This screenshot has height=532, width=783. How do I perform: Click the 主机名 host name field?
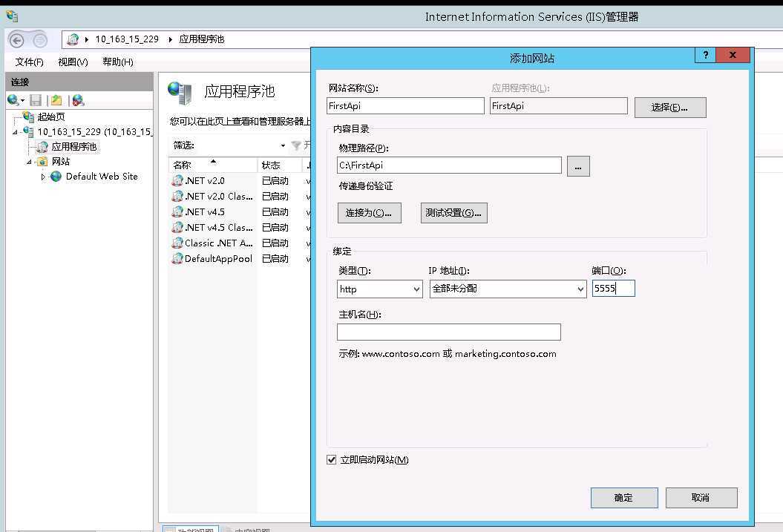pyautogui.click(x=449, y=332)
